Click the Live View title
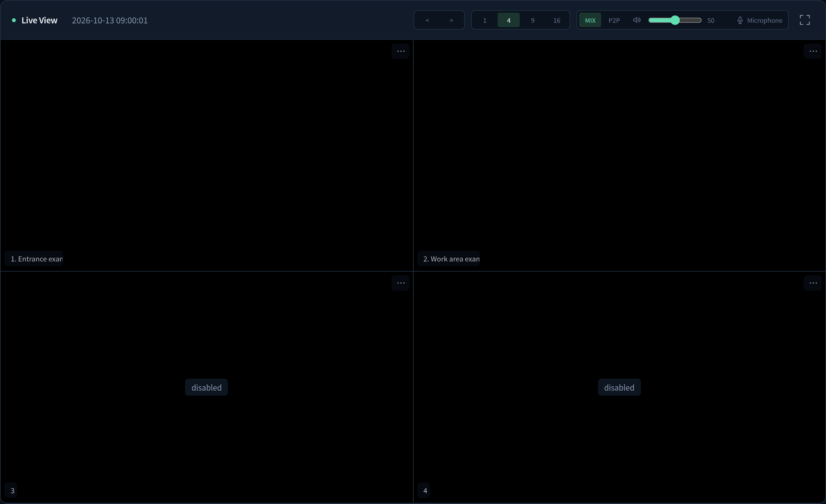 pos(39,20)
